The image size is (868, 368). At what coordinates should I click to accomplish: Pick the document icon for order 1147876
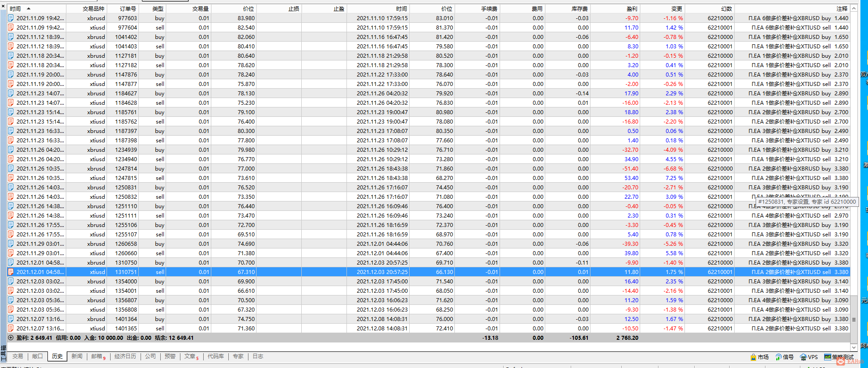11,75
